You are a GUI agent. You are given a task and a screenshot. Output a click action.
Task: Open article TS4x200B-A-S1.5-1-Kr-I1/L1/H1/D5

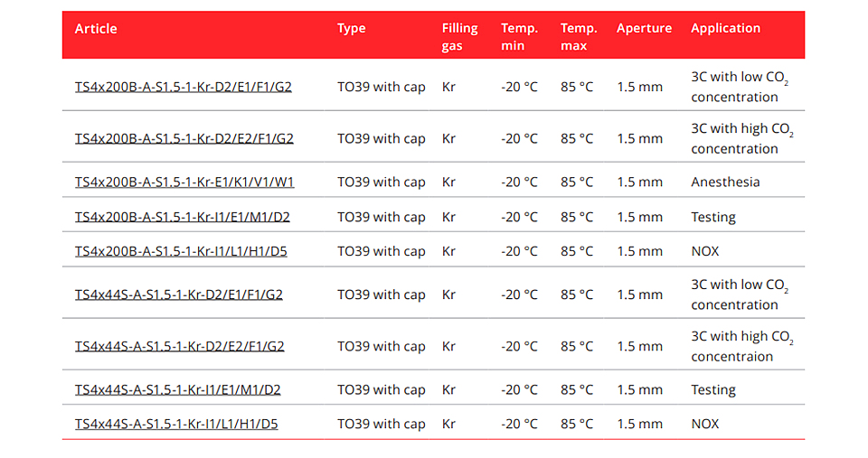(181, 251)
